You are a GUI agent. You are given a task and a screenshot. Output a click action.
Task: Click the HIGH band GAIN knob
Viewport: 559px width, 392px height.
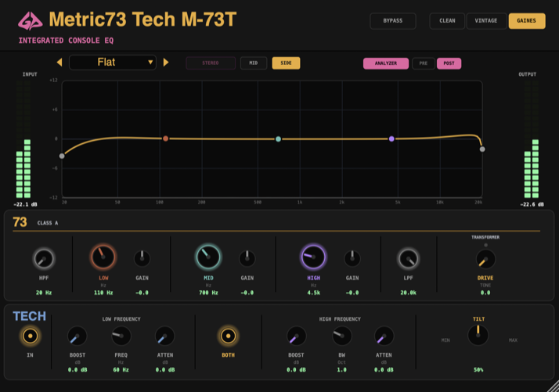pyautogui.click(x=352, y=259)
